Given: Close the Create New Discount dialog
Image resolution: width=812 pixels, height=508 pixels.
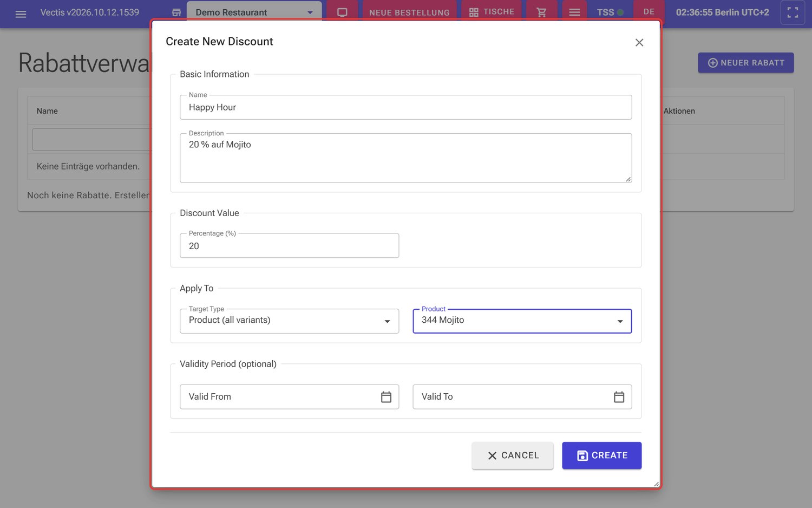Looking at the screenshot, I should [x=639, y=42].
